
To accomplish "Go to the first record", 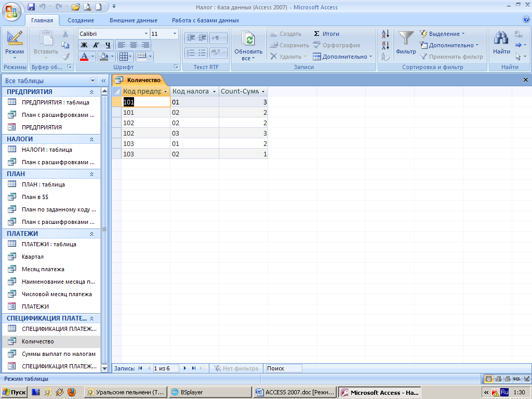I will (140, 368).
